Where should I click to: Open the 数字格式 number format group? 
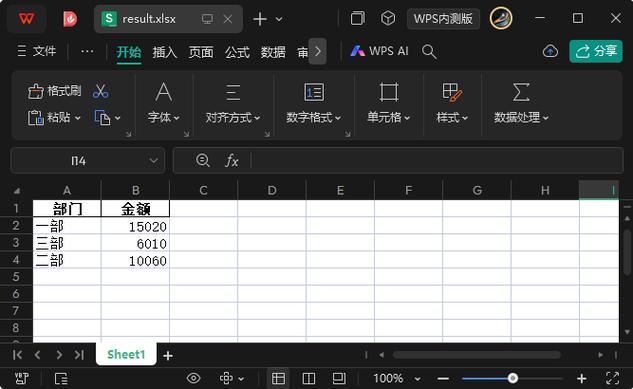pyautogui.click(x=314, y=103)
